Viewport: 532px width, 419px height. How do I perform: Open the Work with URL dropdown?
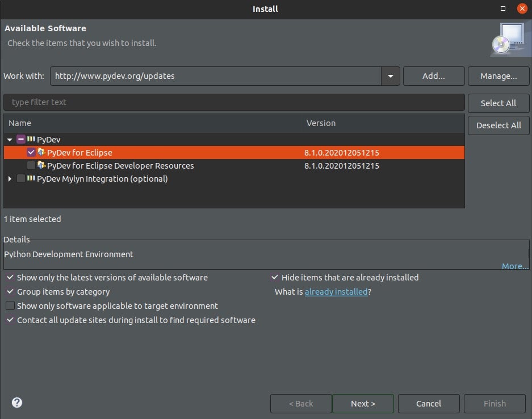(391, 76)
